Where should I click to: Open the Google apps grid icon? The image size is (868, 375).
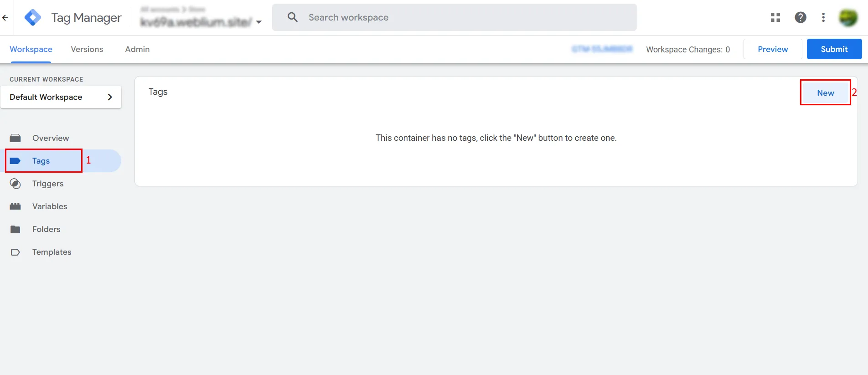pyautogui.click(x=775, y=17)
